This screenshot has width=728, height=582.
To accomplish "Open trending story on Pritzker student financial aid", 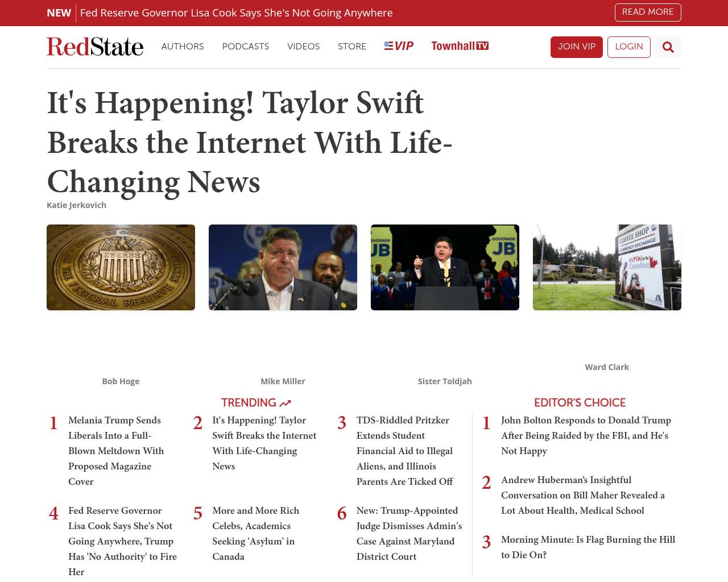I will [x=405, y=451].
